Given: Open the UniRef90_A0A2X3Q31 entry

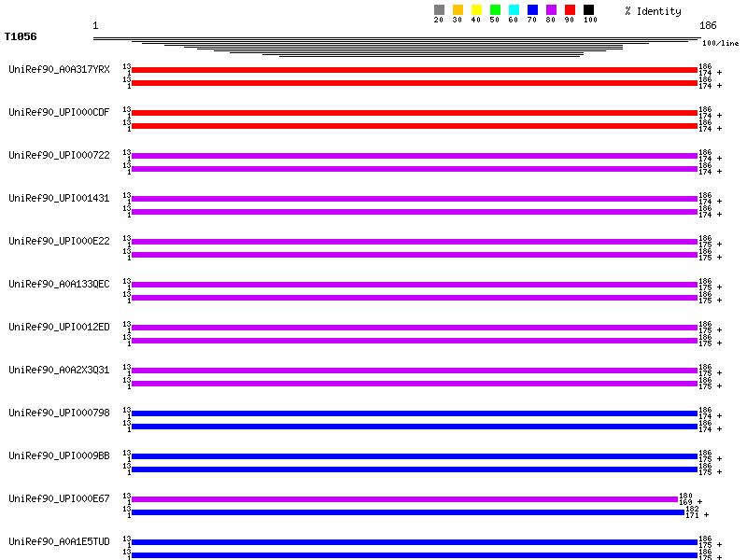Looking at the screenshot, I should (x=59, y=370).
